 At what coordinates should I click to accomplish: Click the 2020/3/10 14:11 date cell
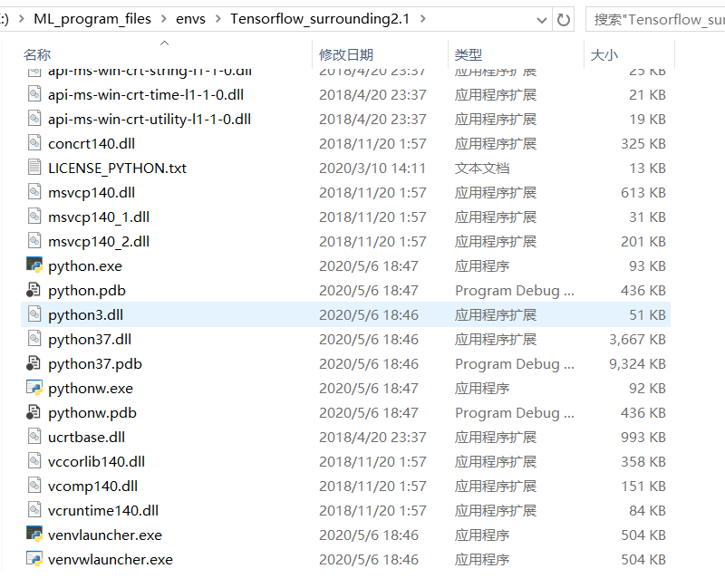372,169
